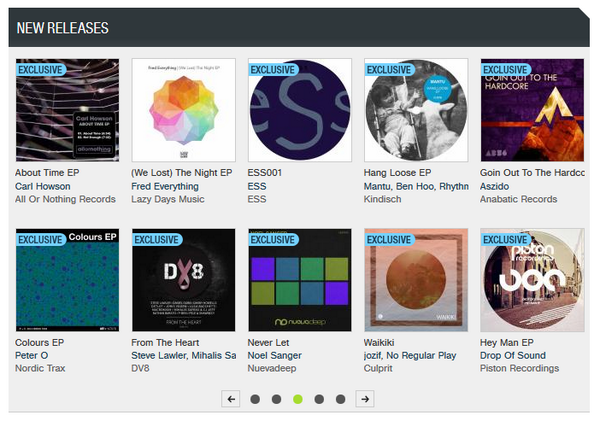Open artist Noel Sanger

coord(275,356)
